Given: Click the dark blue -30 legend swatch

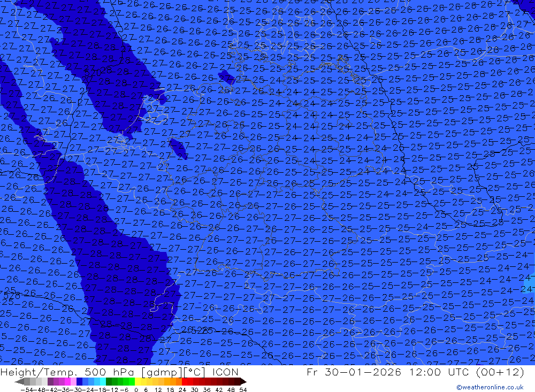Looking at the screenshot, I should pos(79,382).
